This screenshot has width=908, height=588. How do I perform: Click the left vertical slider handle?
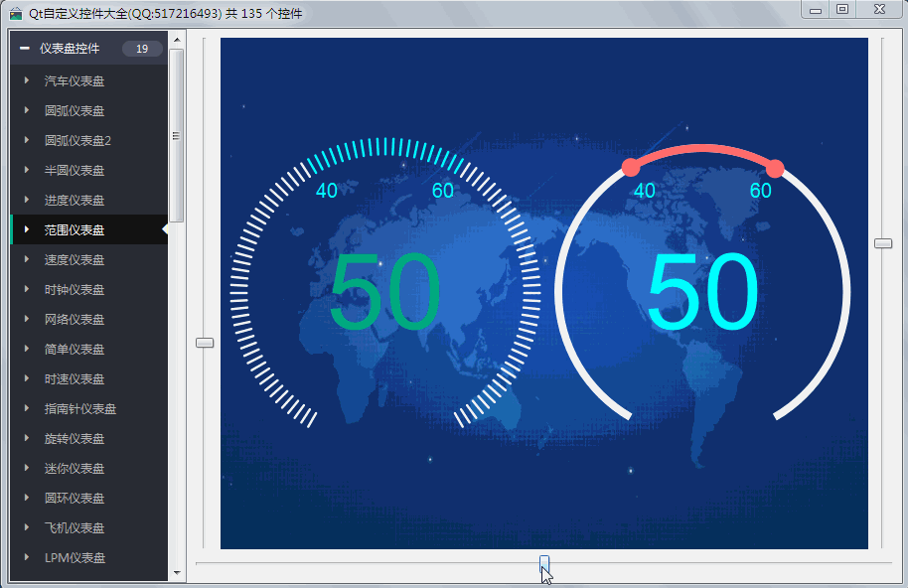tap(205, 343)
